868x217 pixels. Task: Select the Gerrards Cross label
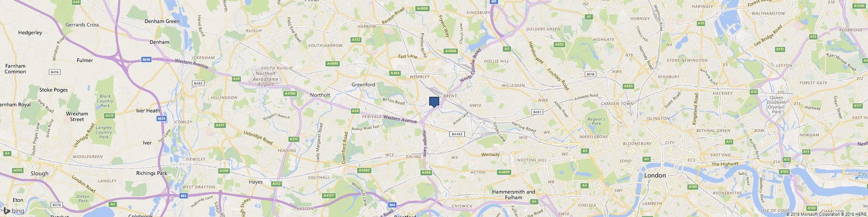click(x=82, y=25)
